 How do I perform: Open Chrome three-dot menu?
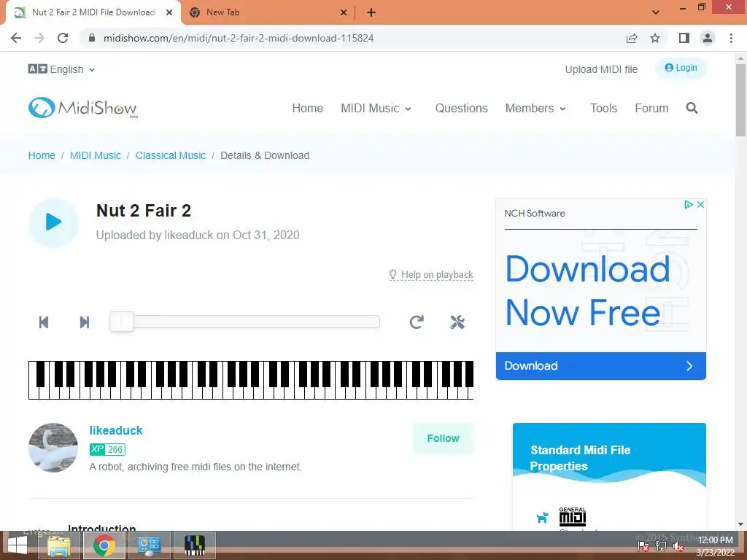[x=731, y=38]
